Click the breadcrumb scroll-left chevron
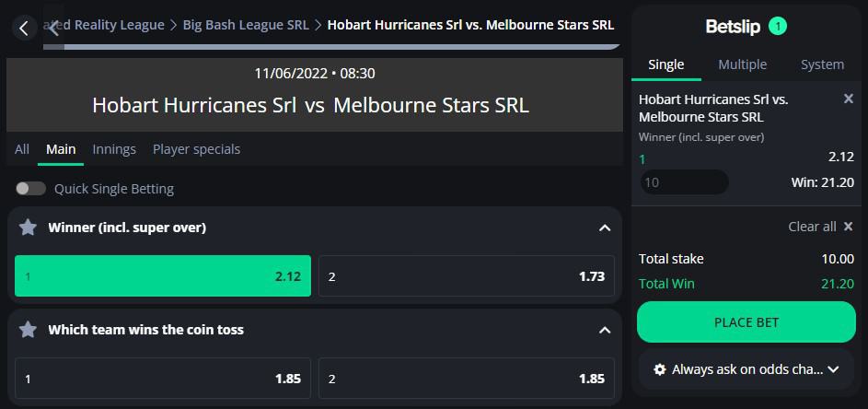Viewport: 868px width, 409px height. 53,29
